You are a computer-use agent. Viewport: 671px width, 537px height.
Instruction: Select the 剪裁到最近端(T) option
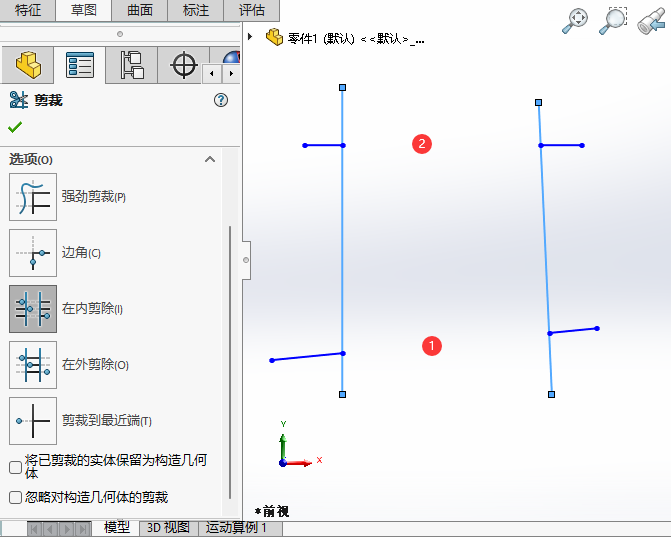tap(33, 421)
